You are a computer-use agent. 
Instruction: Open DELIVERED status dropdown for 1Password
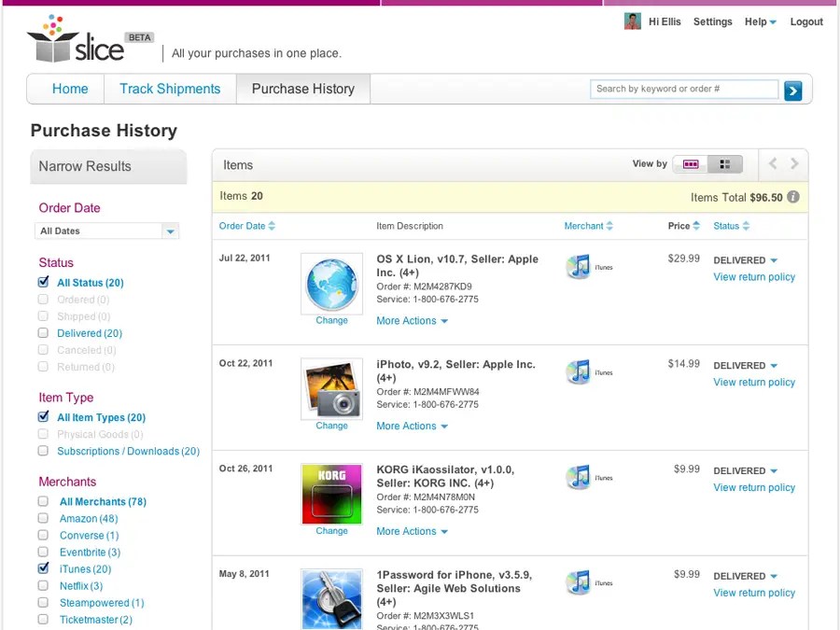click(x=745, y=576)
